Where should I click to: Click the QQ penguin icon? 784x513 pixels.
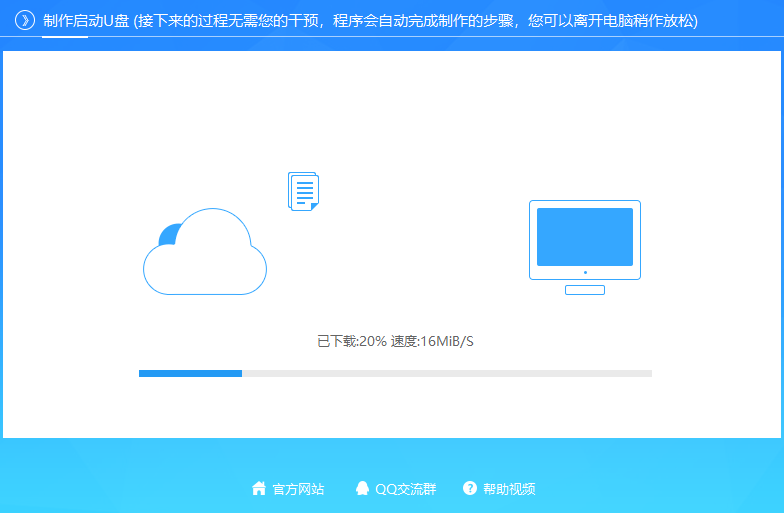click(362, 488)
